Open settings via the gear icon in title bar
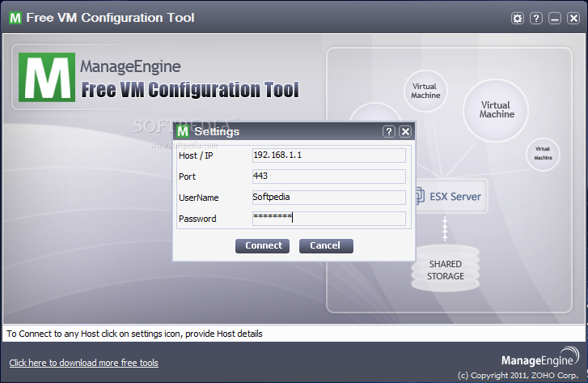This screenshot has height=383, width=588. pyautogui.click(x=518, y=18)
